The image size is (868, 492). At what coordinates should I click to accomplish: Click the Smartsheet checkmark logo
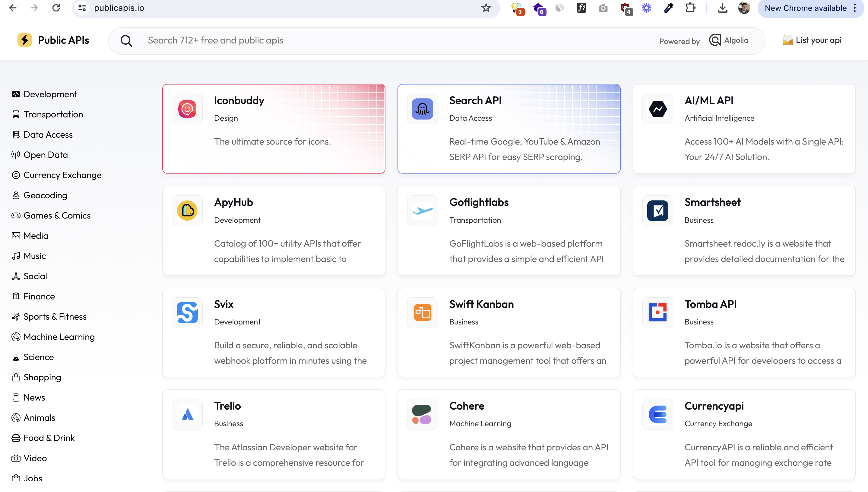coord(657,210)
